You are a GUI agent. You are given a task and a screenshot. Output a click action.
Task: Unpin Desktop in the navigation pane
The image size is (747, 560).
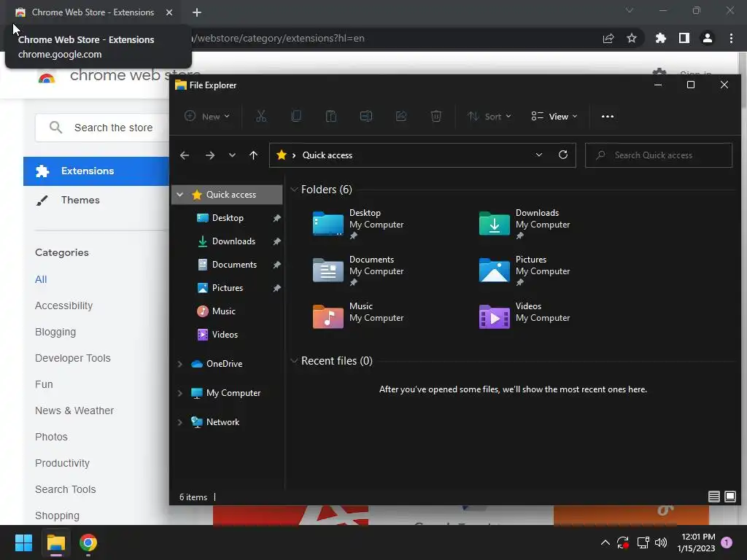[x=276, y=218]
